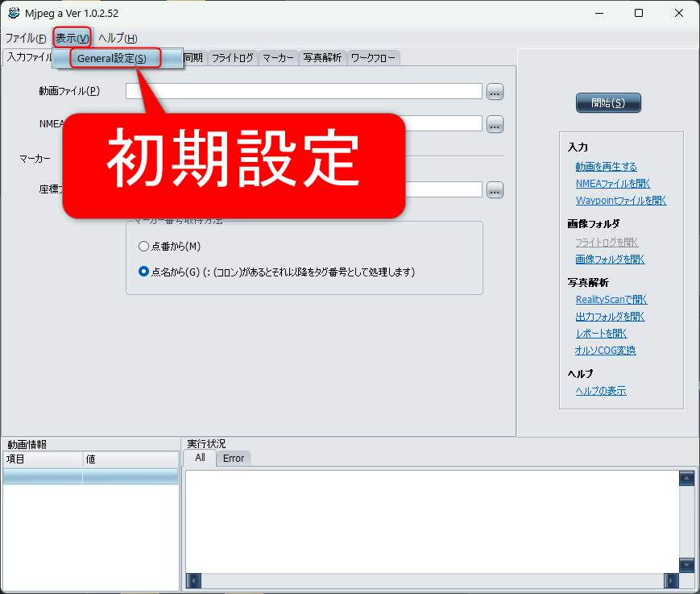Open RealityScanで開く link
Viewport: 700px width, 594px height.
pos(610,300)
